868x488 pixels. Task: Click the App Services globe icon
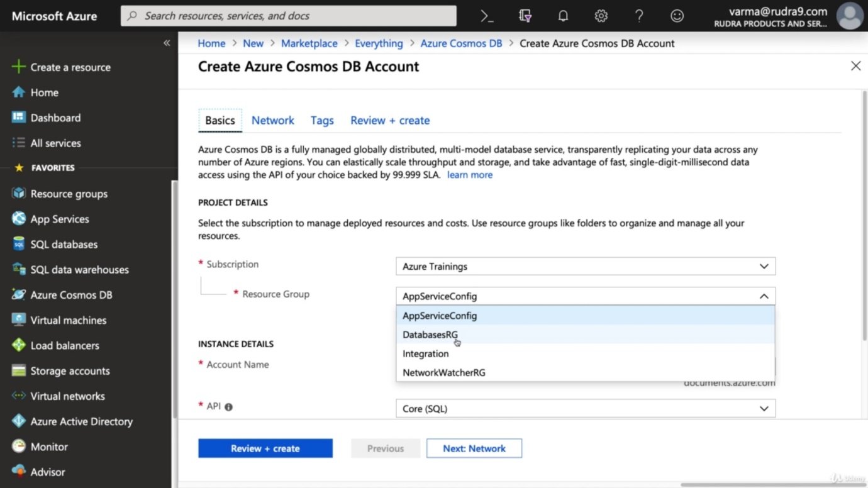tap(19, 219)
